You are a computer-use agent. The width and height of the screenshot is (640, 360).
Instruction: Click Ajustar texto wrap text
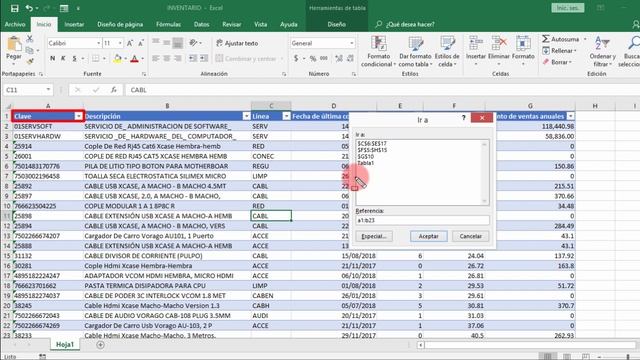point(237,43)
